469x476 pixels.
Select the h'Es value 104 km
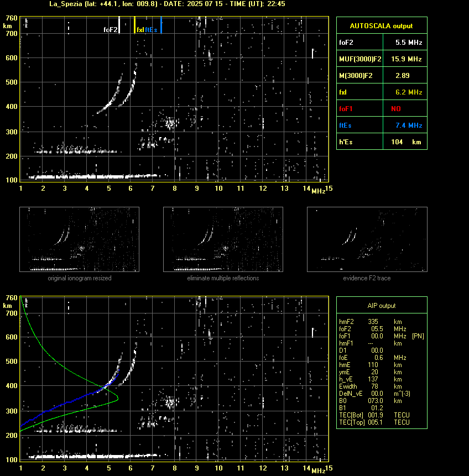click(406, 142)
